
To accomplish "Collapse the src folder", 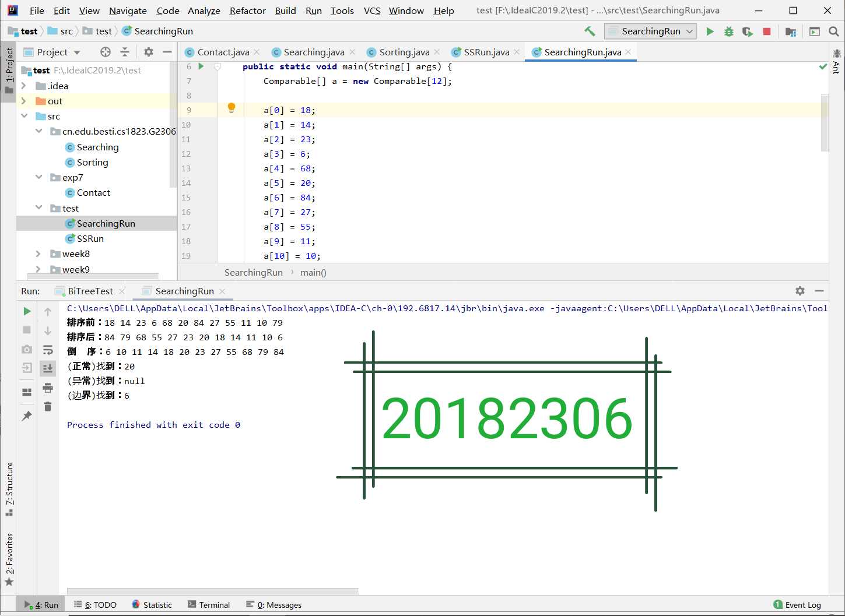I will click(24, 116).
